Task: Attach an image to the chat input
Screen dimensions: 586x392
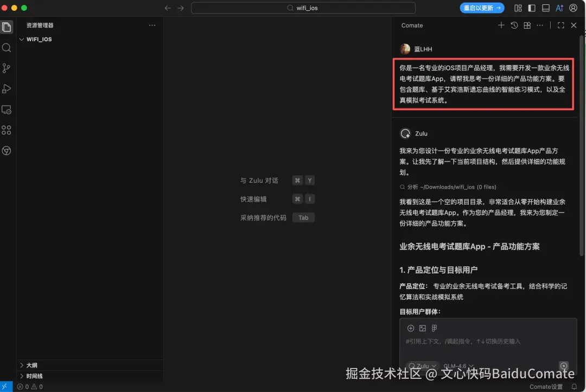Action: 422,328
